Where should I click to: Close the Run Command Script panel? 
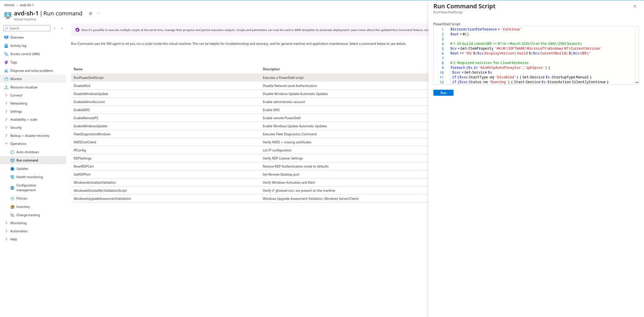pyautogui.click(x=635, y=6)
